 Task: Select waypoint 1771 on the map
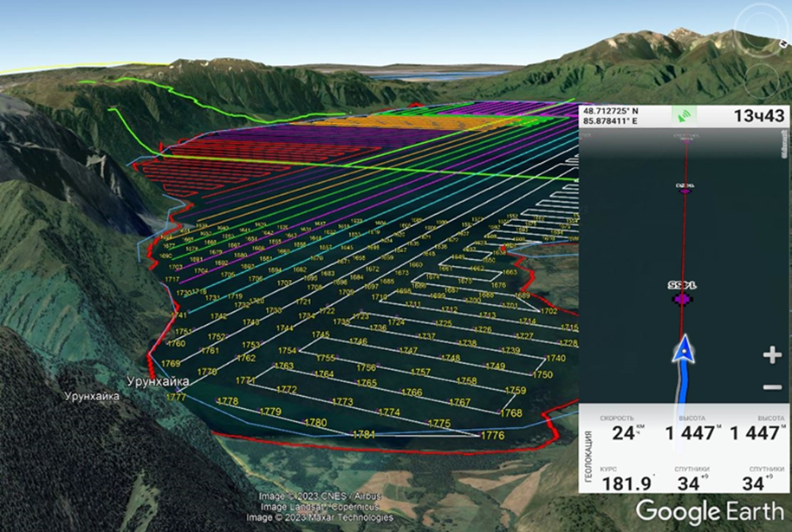click(245, 380)
